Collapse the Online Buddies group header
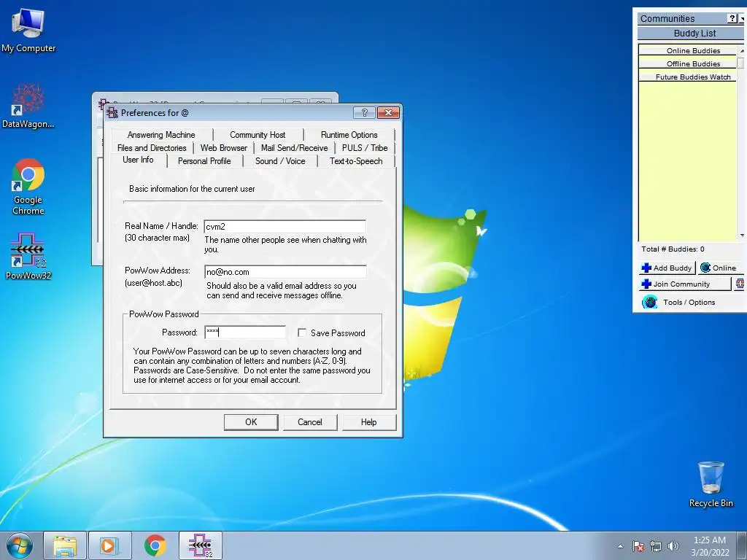 point(687,50)
